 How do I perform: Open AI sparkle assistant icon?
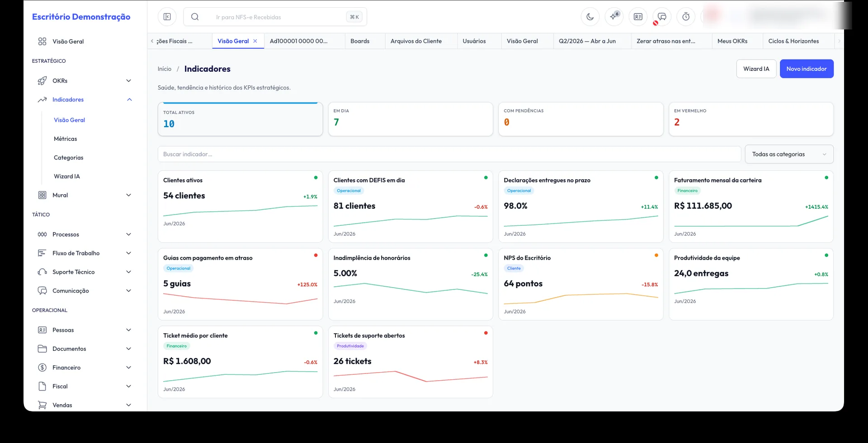click(614, 17)
